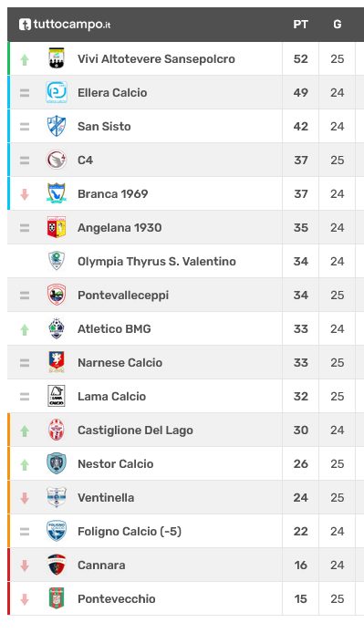Click the PT column header
Viewport: 364px width, 633px height.
(x=300, y=25)
